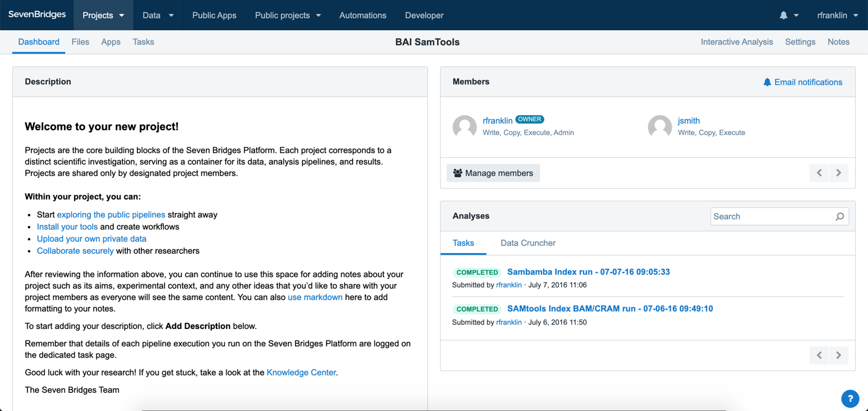The width and height of the screenshot is (868, 411).
Task: Expand the Public projects dropdown
Action: [x=288, y=15]
